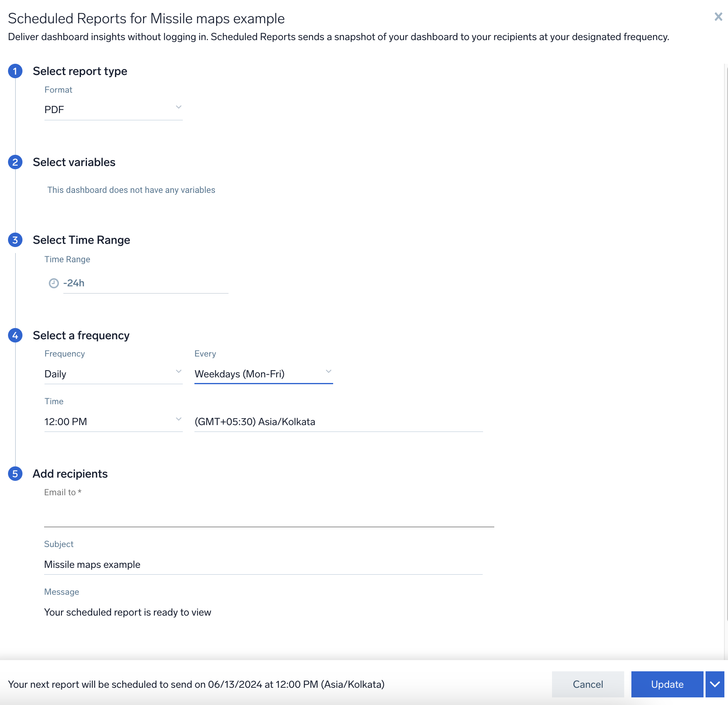Screen dimensions: 728x705
Task: Open the Every dropdown showing Weekdays
Action: click(x=263, y=374)
